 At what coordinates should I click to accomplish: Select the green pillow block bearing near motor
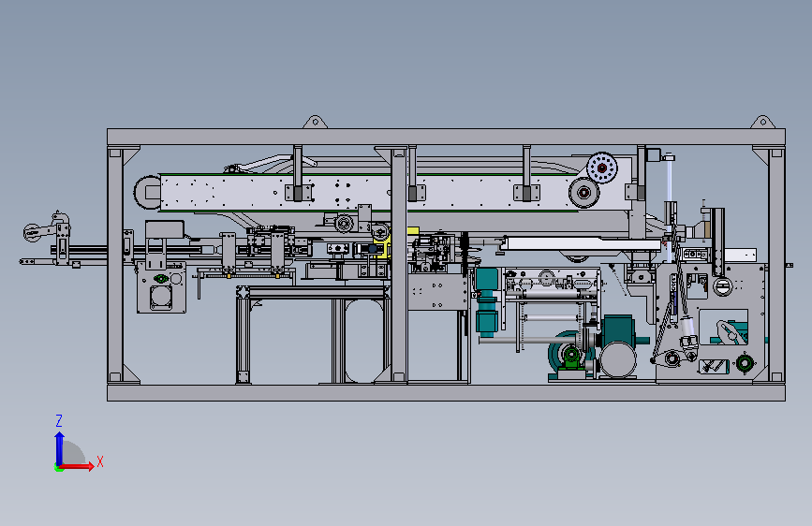click(571, 357)
